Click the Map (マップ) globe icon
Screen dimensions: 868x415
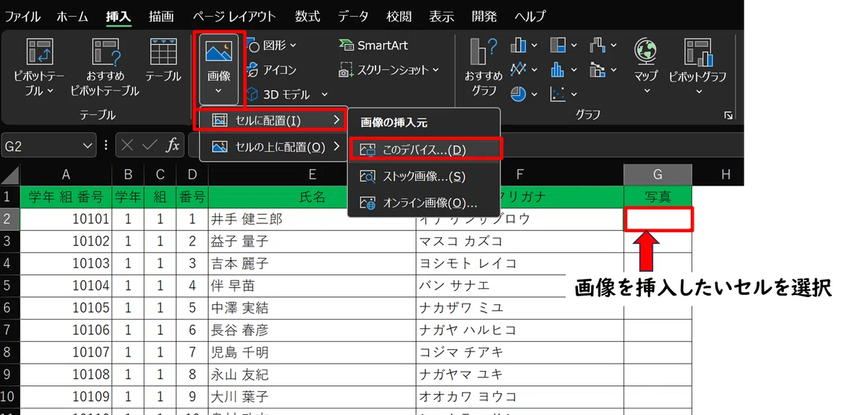coord(645,52)
